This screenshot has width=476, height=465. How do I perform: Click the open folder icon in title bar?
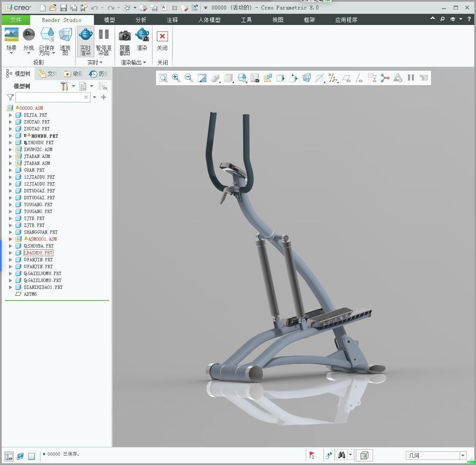[53, 8]
